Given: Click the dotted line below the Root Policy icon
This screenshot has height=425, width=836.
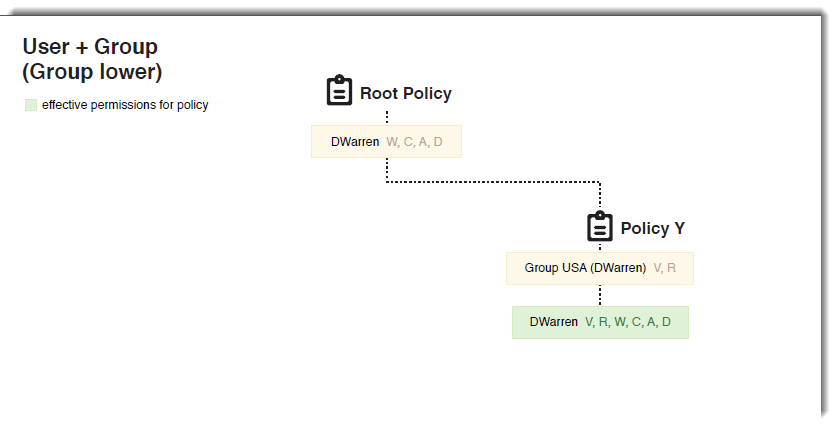Looking at the screenshot, I should 387,117.
